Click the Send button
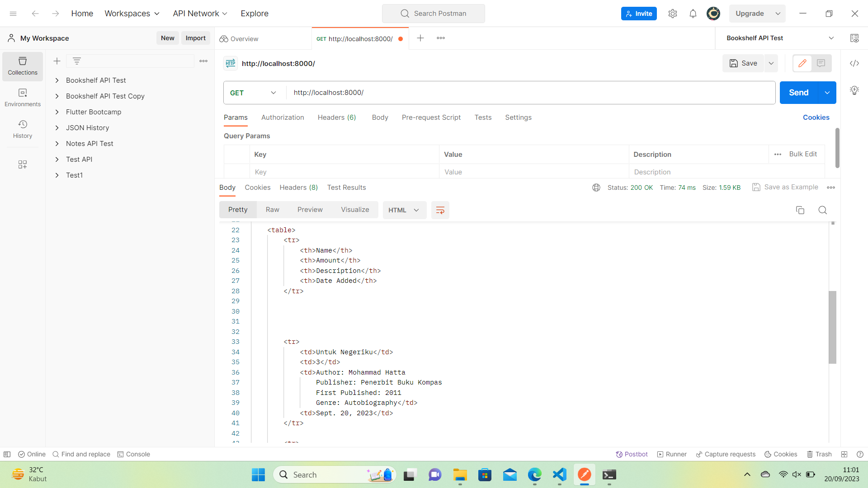The height and width of the screenshot is (488, 868). click(x=798, y=93)
